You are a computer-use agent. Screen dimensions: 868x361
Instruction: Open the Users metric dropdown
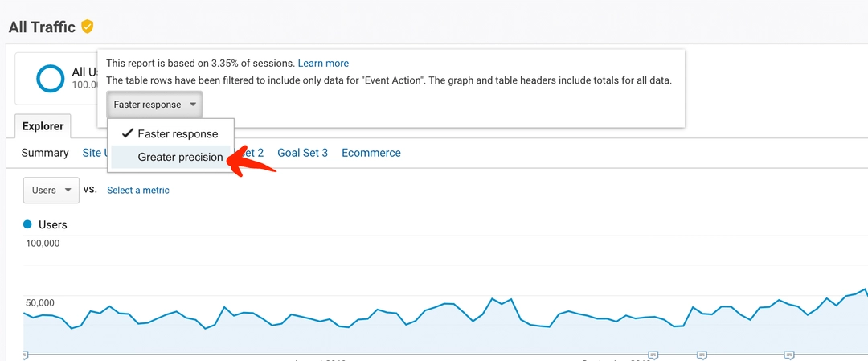tap(51, 190)
